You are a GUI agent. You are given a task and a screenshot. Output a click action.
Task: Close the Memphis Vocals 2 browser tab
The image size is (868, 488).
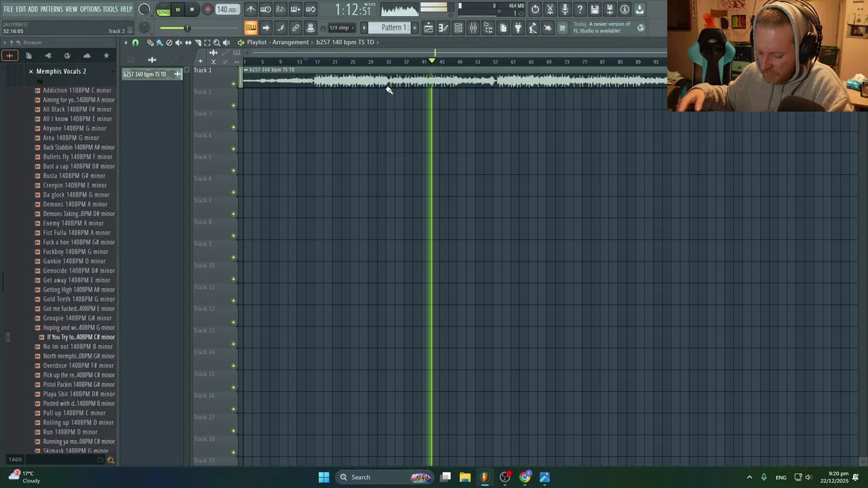click(x=31, y=71)
